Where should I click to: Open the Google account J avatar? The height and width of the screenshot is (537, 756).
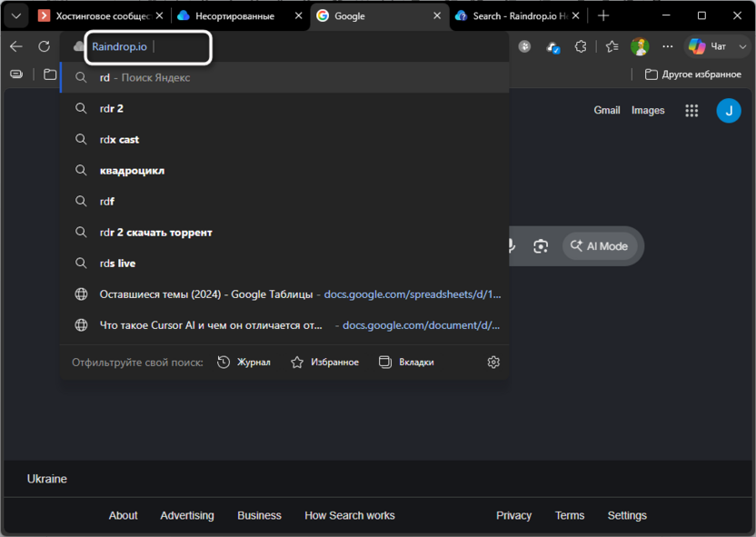729,111
